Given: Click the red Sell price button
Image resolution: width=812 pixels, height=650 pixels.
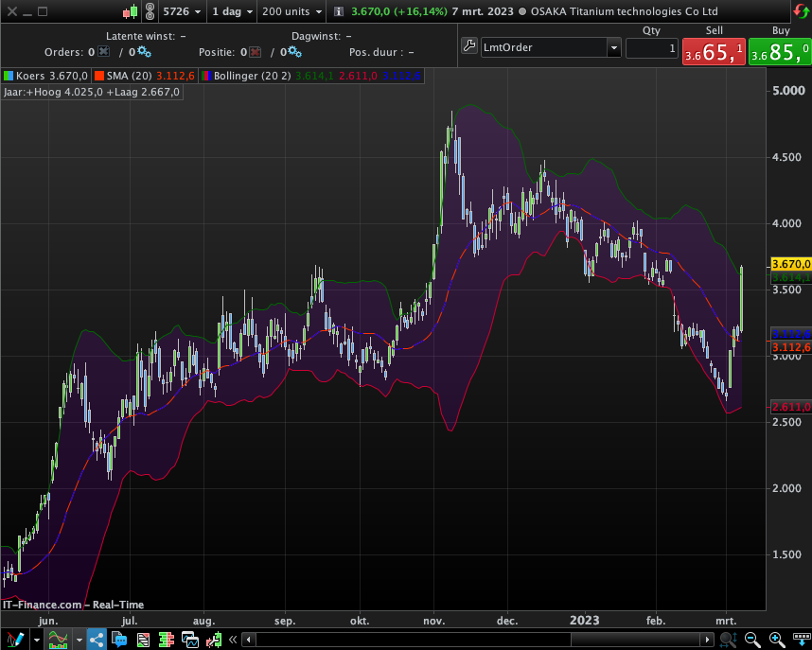Looking at the screenshot, I should pos(713,52).
